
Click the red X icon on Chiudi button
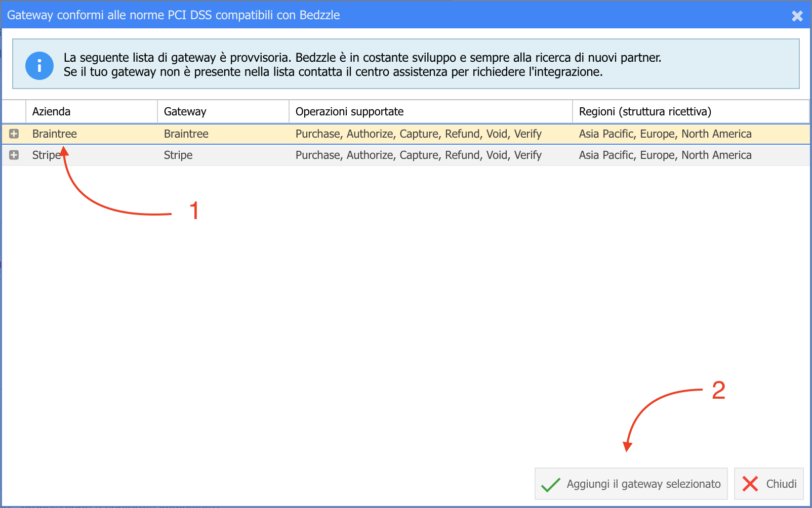pyautogui.click(x=750, y=484)
